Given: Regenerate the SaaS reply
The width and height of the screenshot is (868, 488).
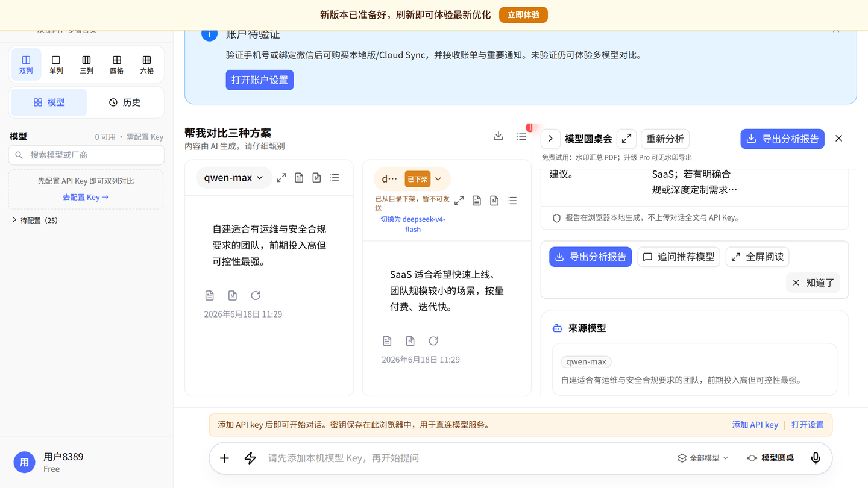Looking at the screenshot, I should [x=433, y=341].
